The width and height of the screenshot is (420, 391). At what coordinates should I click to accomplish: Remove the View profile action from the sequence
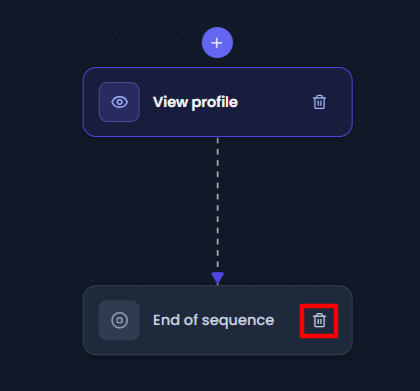coord(319,102)
